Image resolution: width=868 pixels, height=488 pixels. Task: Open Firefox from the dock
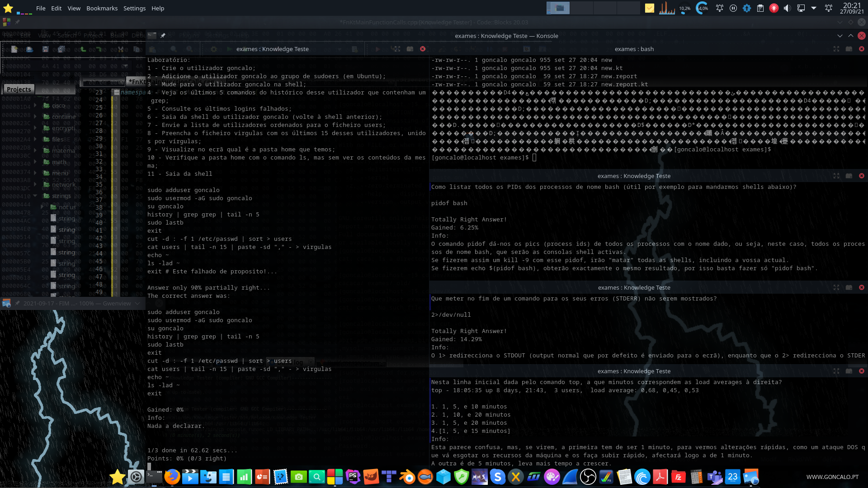(x=172, y=477)
